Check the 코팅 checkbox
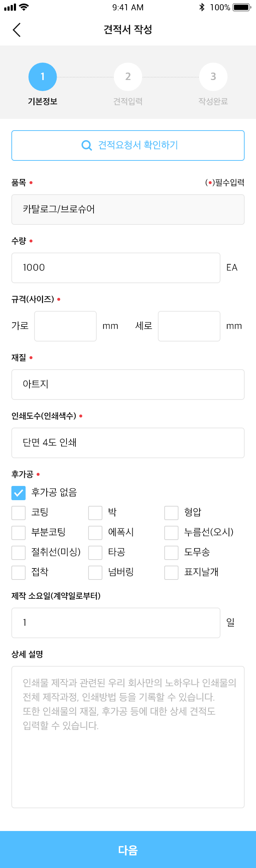Viewport: 256px width, 868px height. point(18,513)
